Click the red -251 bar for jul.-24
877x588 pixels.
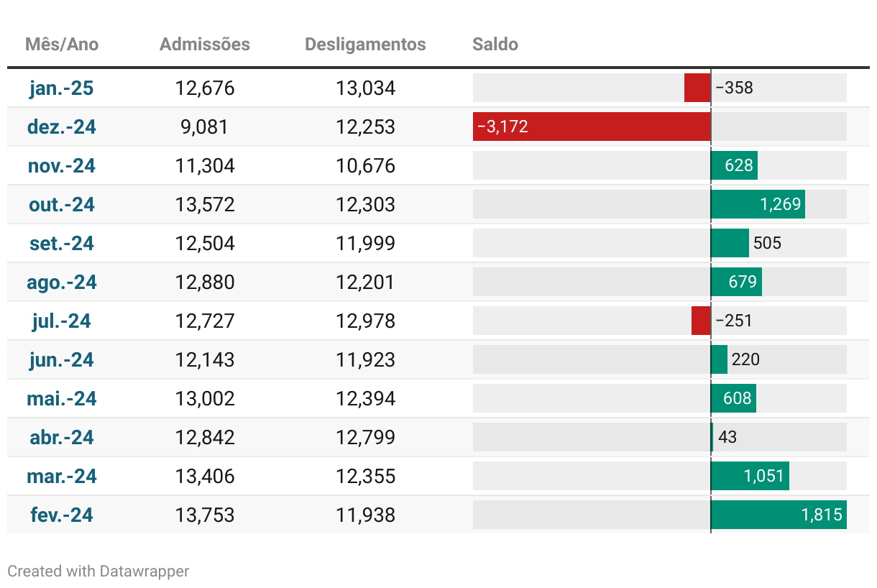(701, 321)
